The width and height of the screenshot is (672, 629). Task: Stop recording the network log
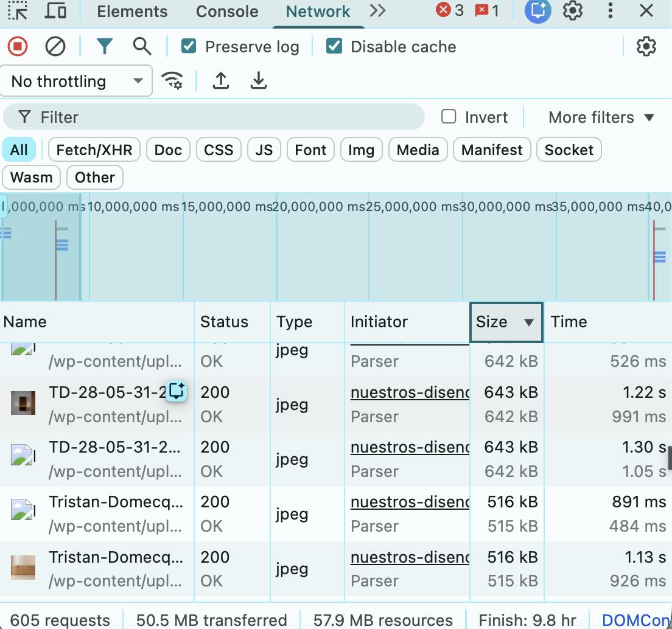pyautogui.click(x=18, y=46)
